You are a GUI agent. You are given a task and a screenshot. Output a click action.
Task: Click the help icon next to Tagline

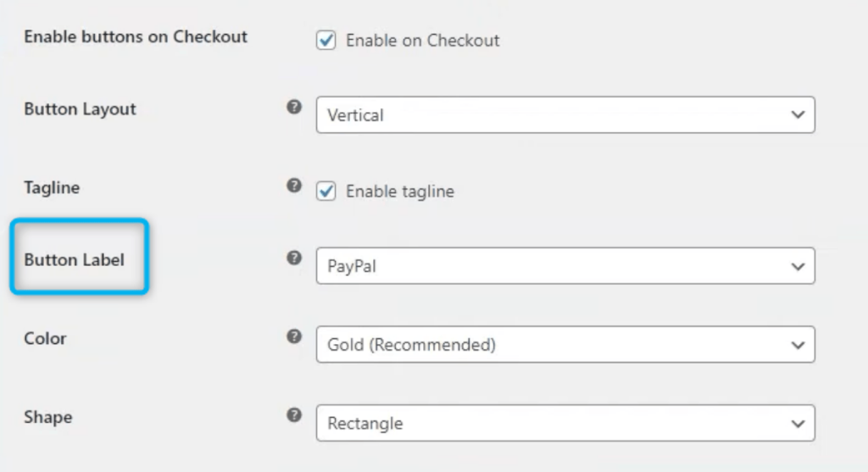[x=294, y=186]
